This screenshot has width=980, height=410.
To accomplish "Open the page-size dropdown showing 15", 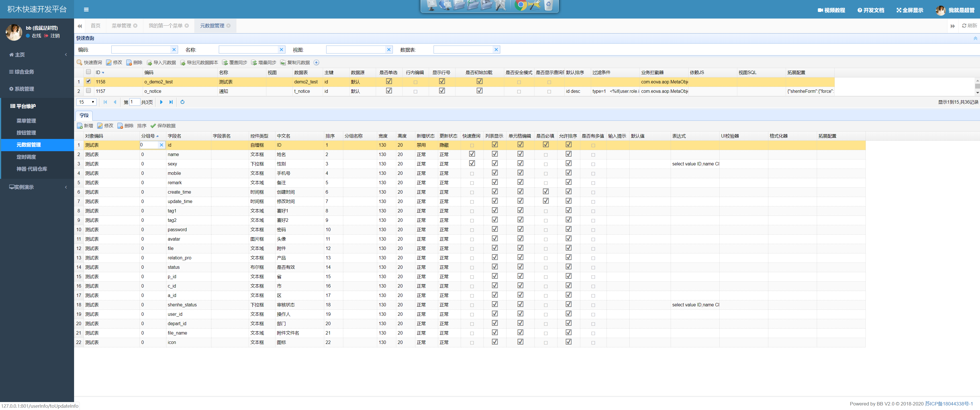I will pos(86,102).
